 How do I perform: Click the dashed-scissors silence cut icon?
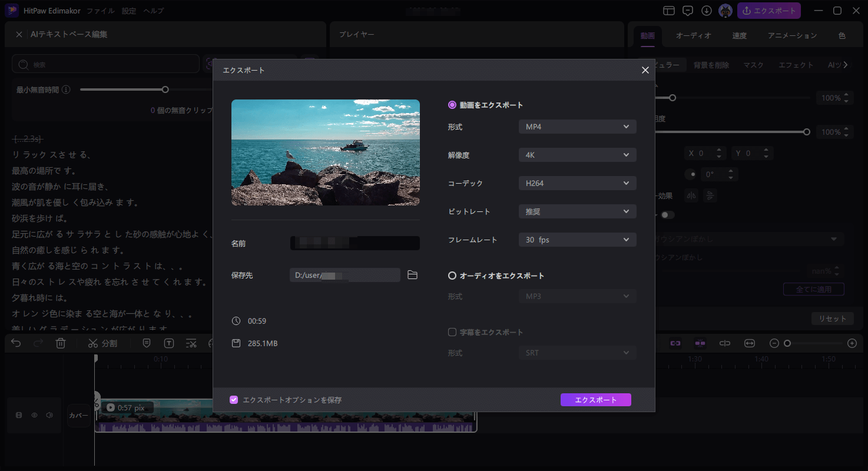click(x=191, y=343)
